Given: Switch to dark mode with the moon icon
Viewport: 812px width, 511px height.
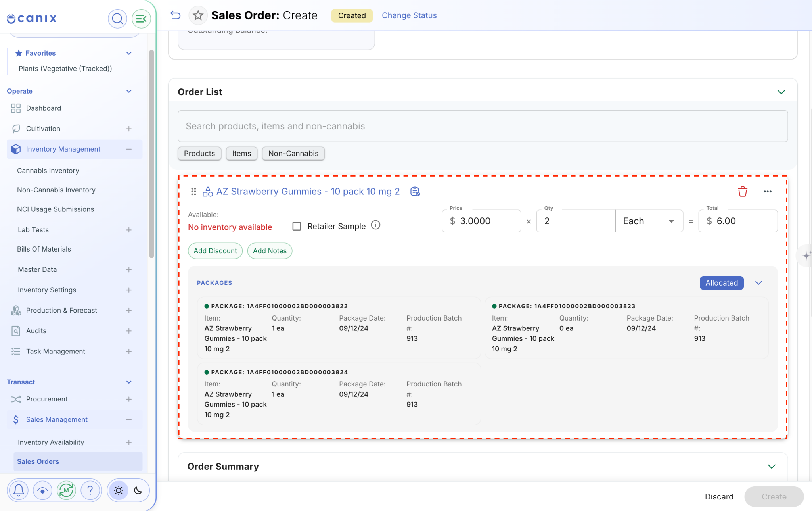Looking at the screenshot, I should point(138,490).
